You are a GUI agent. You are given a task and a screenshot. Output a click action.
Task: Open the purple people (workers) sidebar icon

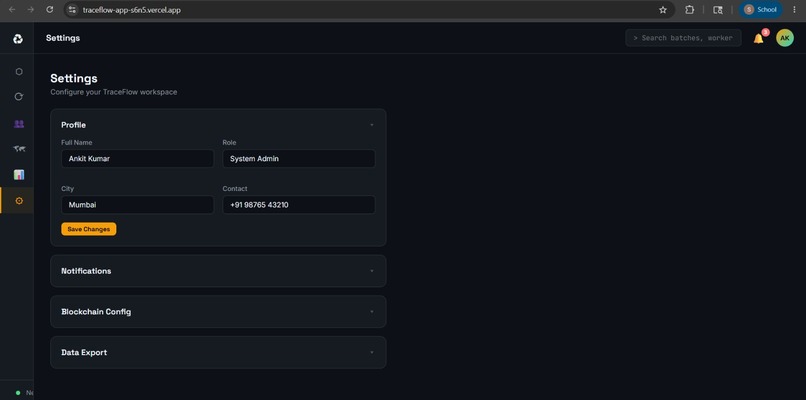click(x=19, y=124)
